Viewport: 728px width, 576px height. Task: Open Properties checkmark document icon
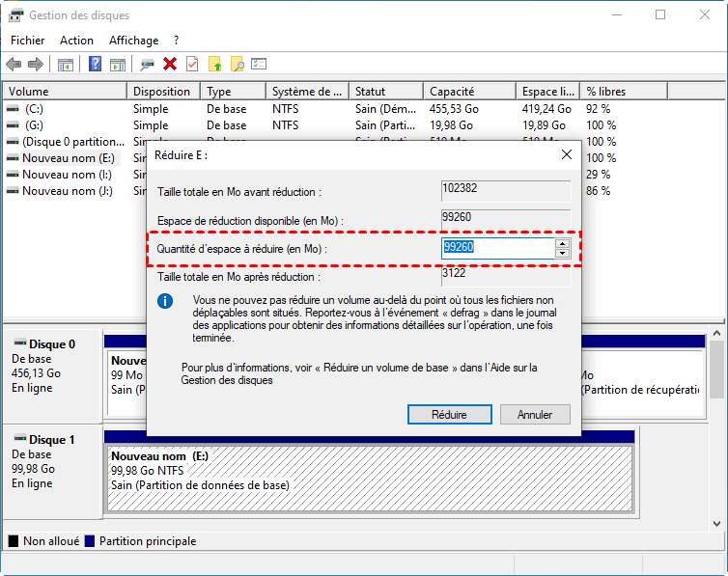192,64
